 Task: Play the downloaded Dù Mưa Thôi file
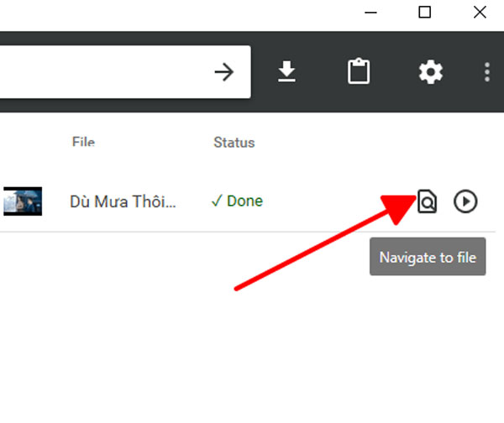click(x=465, y=201)
